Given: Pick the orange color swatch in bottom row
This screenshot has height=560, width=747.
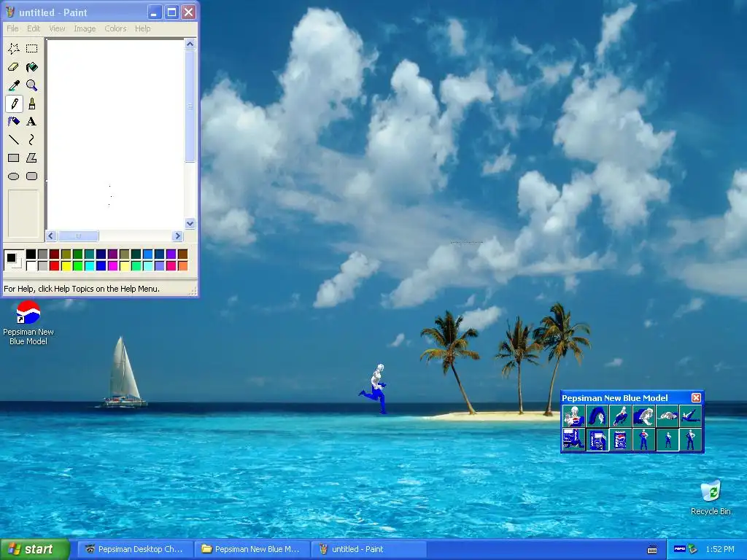Looking at the screenshot, I should (182, 265).
